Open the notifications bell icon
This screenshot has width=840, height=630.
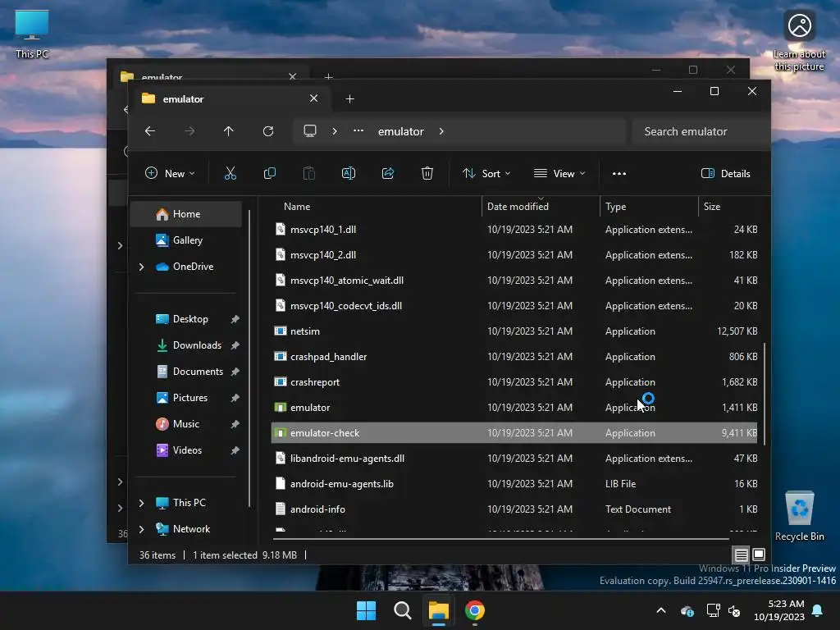[818, 610]
